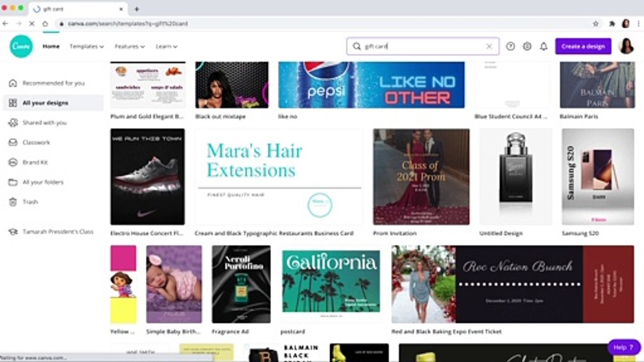
Task: Click the All your designs grid icon
Action: [x=13, y=103]
